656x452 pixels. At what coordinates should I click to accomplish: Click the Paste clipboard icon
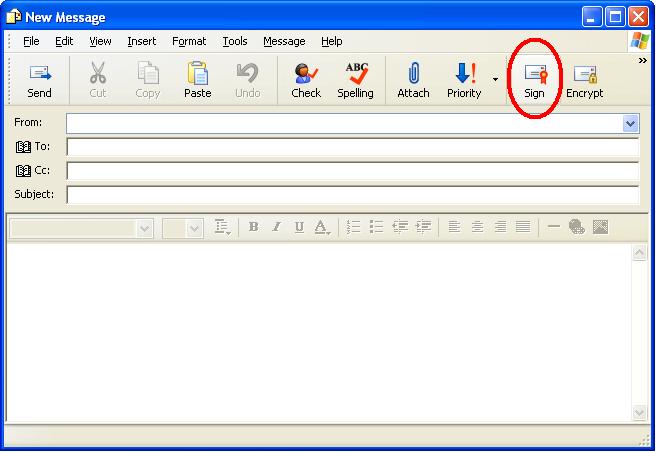[197, 80]
